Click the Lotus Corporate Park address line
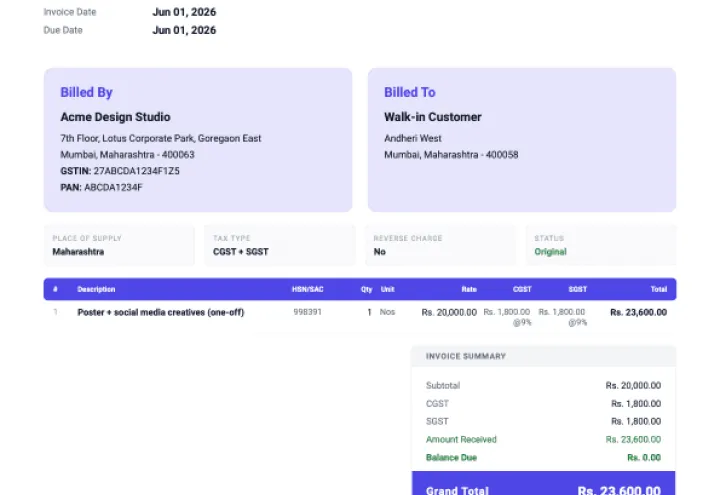 pyautogui.click(x=161, y=138)
